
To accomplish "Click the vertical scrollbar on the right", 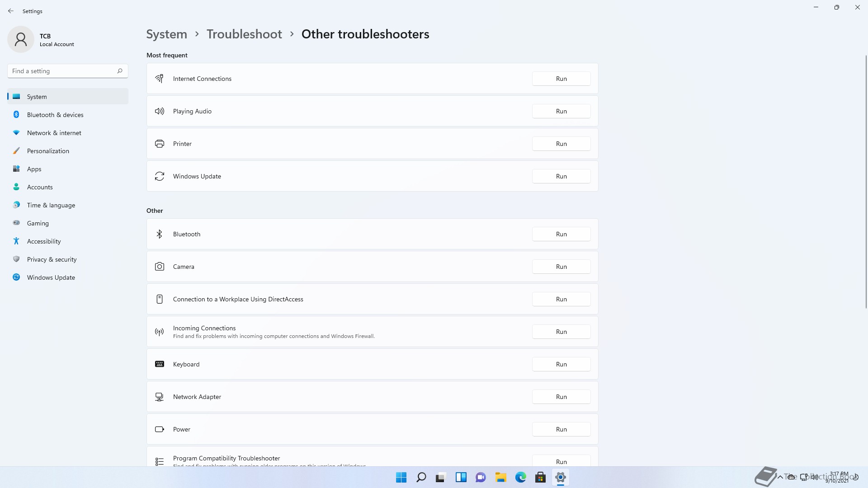I will tap(866, 181).
